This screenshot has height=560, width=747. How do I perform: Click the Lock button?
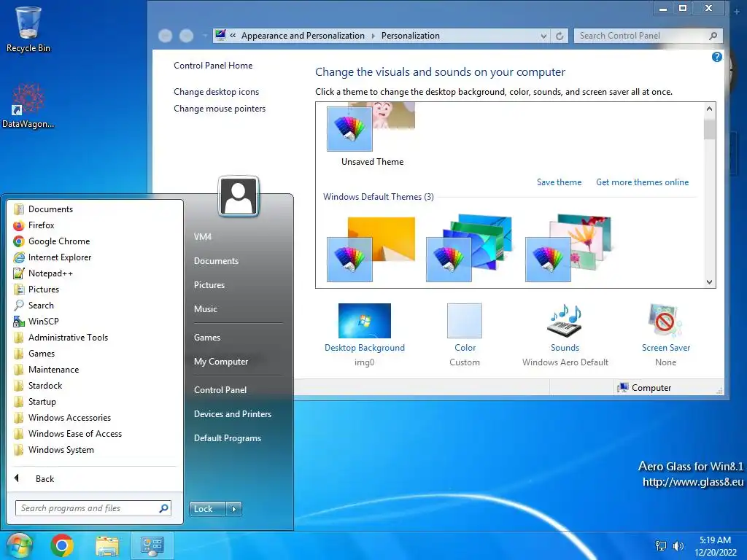206,508
